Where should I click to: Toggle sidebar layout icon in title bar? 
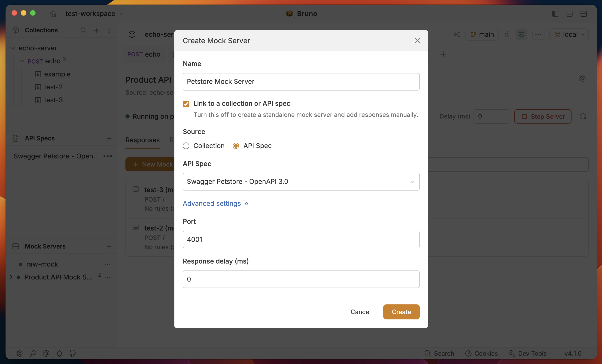(555, 14)
